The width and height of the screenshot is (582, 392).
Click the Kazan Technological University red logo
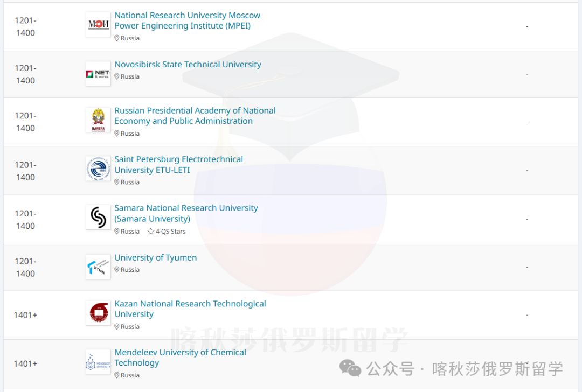(99, 313)
